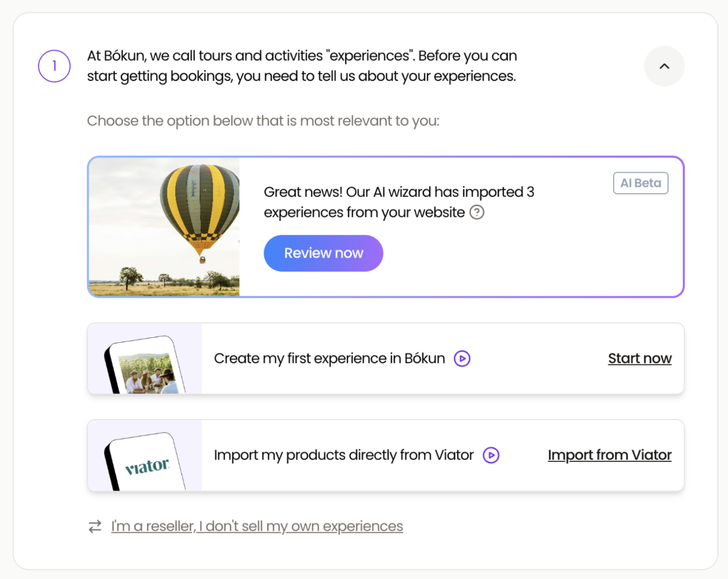Screen dimensions: 728x579
Task: Click the Start now link
Action: point(639,358)
